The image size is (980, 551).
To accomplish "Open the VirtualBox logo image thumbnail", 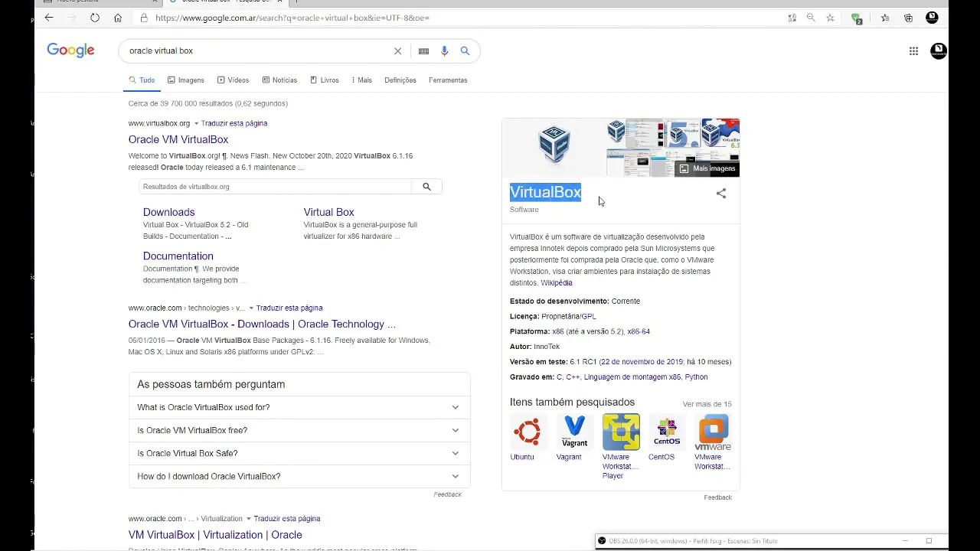I will point(554,146).
